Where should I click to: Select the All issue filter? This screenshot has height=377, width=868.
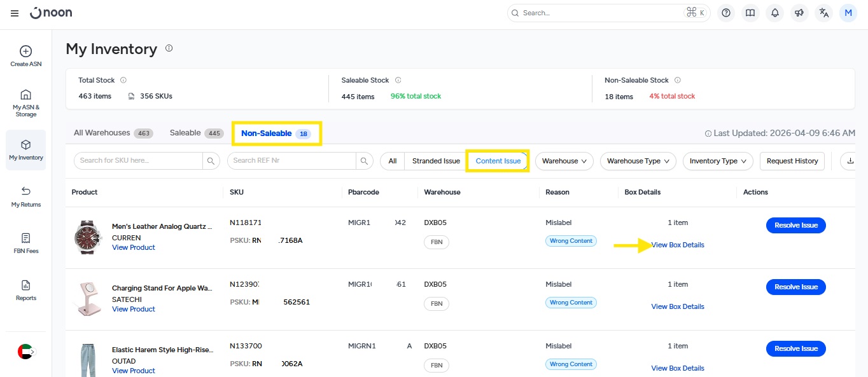(x=393, y=161)
